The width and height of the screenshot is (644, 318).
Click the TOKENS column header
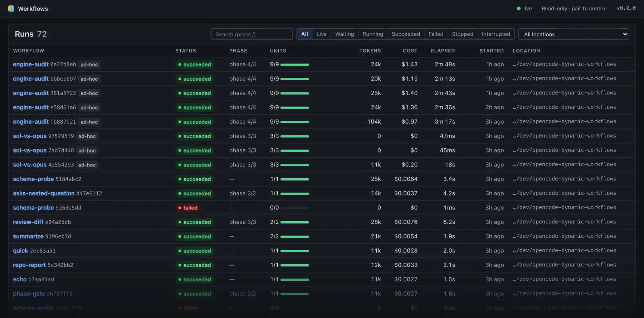click(370, 51)
